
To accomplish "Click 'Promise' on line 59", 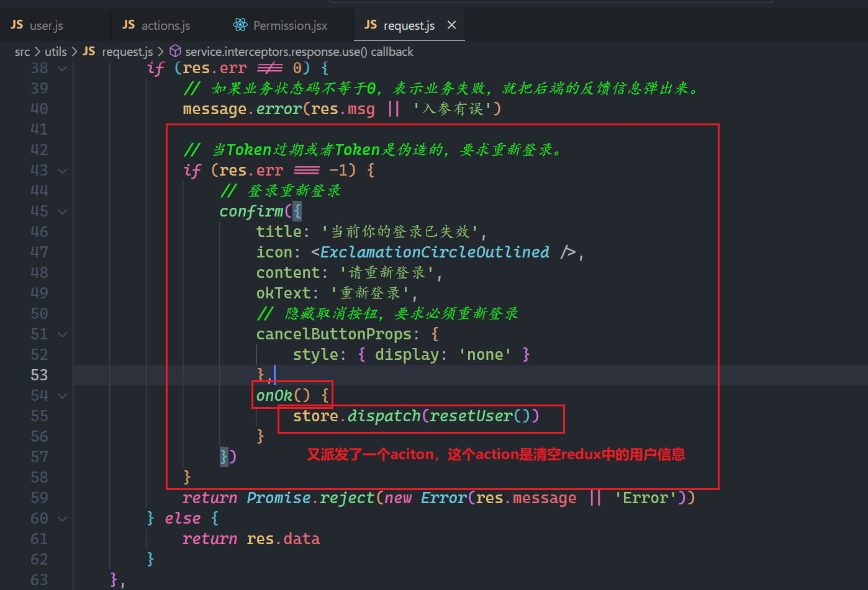I will point(279,498).
